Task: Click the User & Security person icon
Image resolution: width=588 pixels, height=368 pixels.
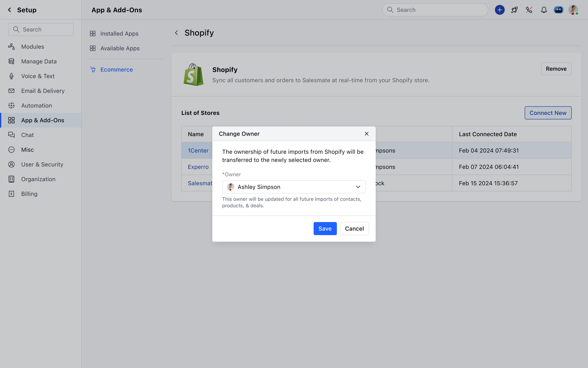Action: click(11, 164)
